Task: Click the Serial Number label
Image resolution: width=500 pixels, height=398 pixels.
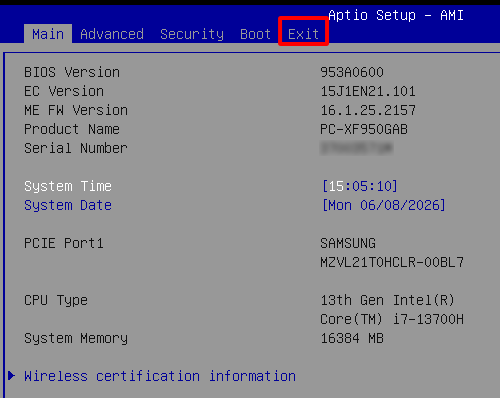Action: tap(76, 148)
